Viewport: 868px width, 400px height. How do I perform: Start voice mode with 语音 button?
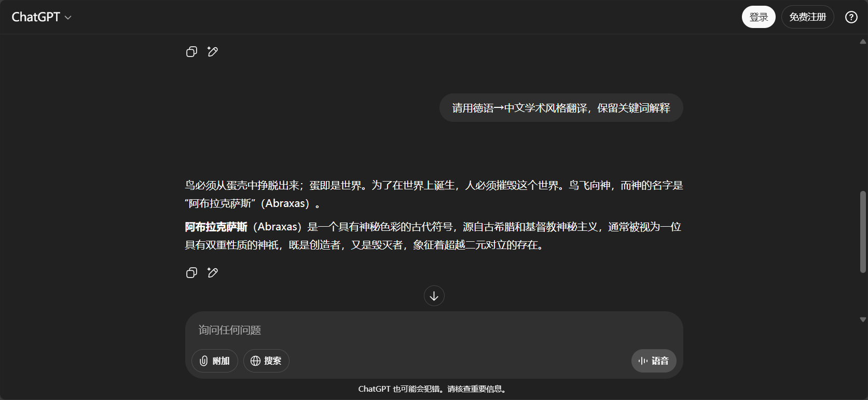pyautogui.click(x=654, y=361)
